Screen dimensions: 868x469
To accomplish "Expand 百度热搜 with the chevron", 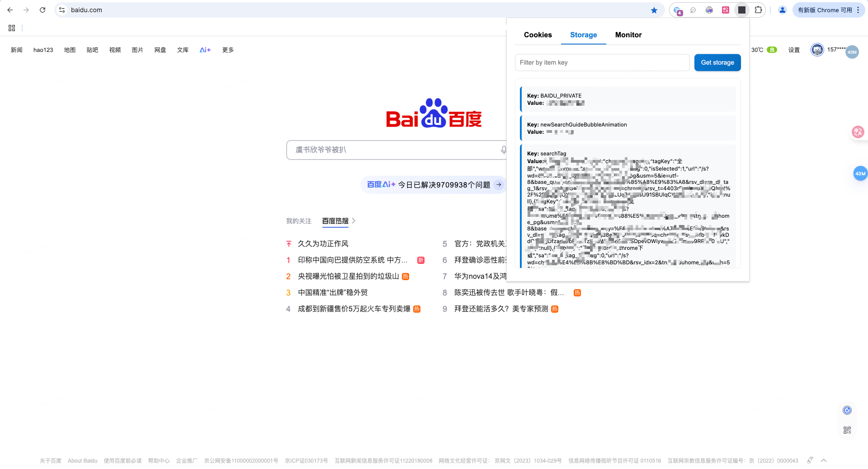I will [354, 221].
